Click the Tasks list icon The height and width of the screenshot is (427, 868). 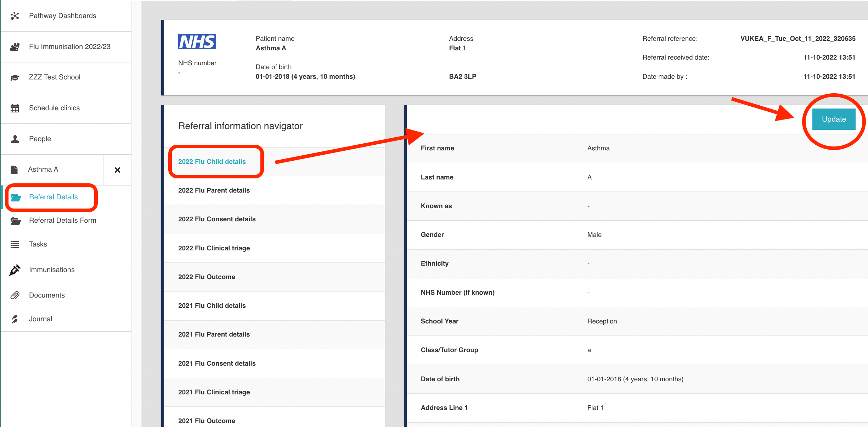click(x=15, y=244)
